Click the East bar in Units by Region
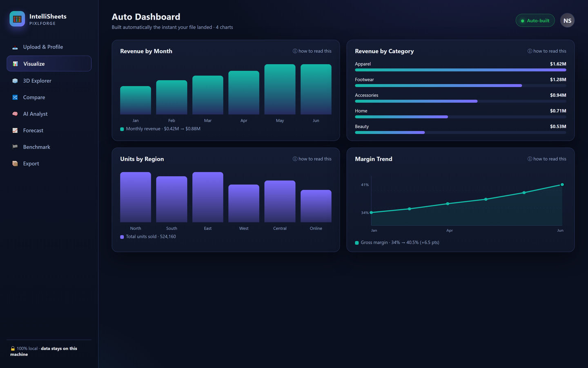Viewport: 588px width, 368px height. (208, 197)
